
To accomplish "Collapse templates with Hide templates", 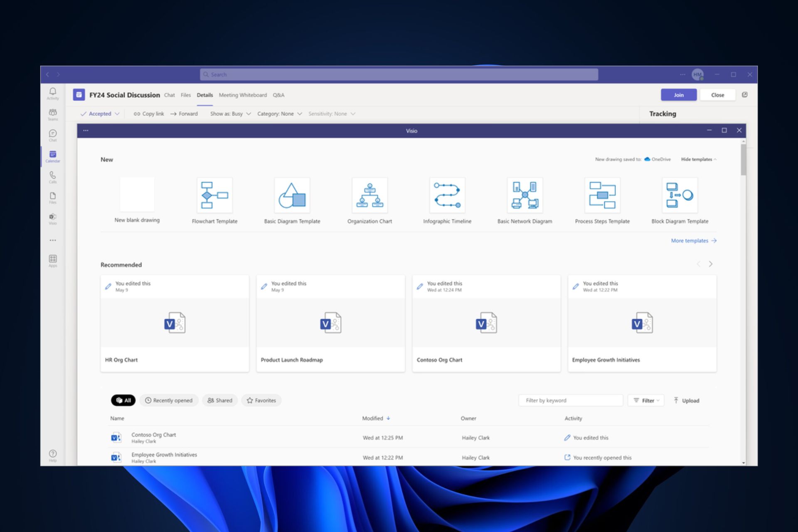I will (x=699, y=159).
